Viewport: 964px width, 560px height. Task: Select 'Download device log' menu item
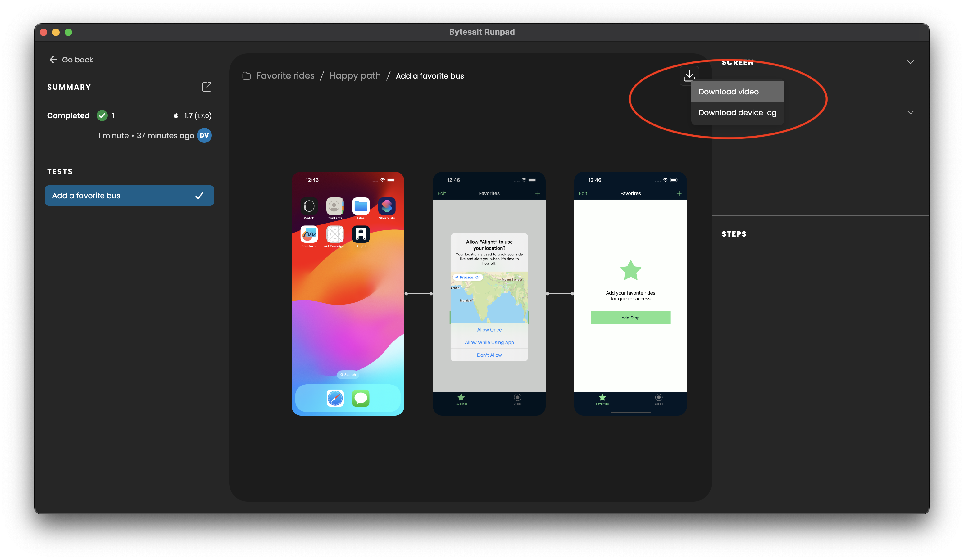click(x=737, y=112)
